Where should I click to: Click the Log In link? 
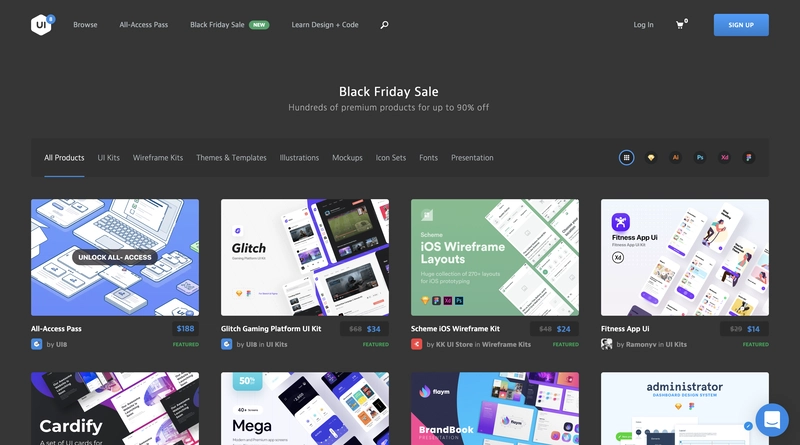click(x=643, y=24)
